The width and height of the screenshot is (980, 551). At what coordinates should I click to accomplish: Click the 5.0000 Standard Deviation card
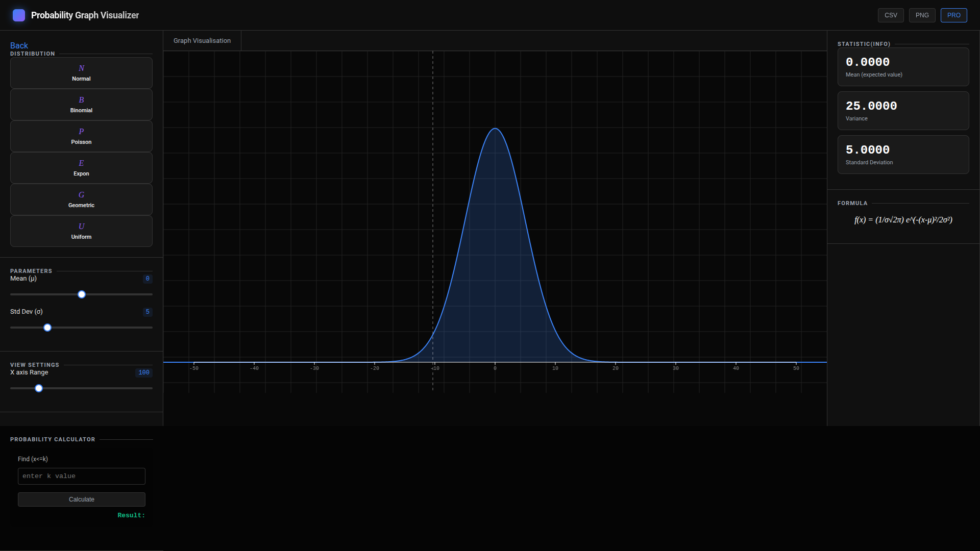(903, 155)
